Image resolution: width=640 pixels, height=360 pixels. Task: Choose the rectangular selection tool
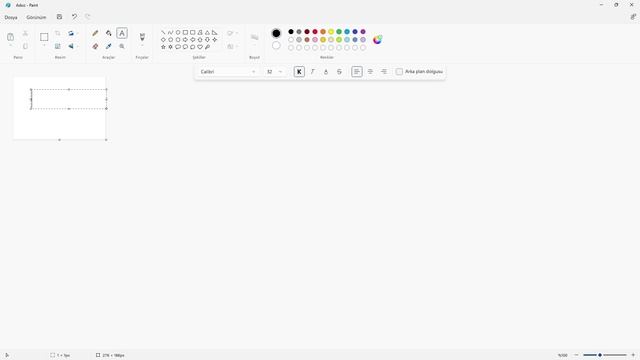coord(44,37)
